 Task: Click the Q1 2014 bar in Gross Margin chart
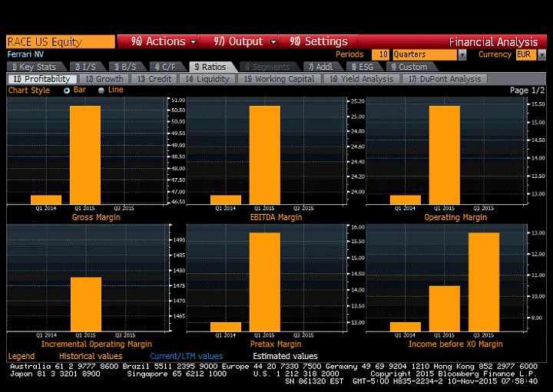(46, 199)
